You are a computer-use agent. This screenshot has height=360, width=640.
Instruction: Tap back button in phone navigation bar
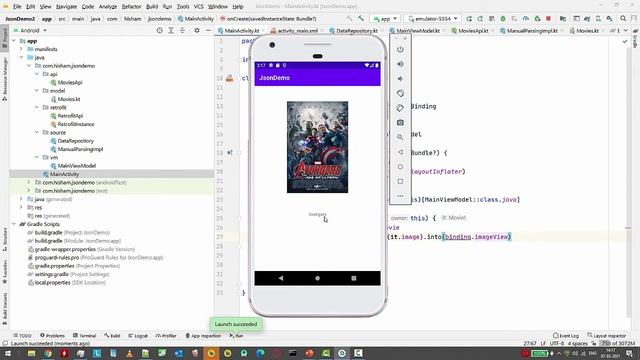281,278
